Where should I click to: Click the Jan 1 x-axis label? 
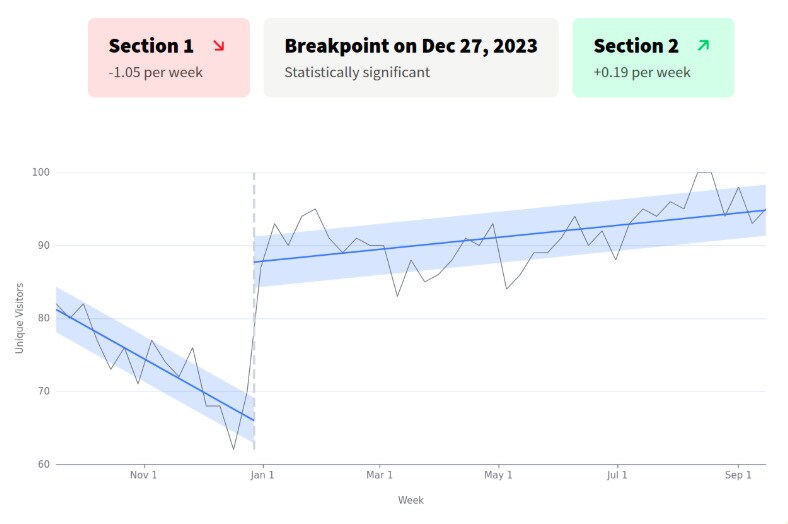tap(261, 474)
